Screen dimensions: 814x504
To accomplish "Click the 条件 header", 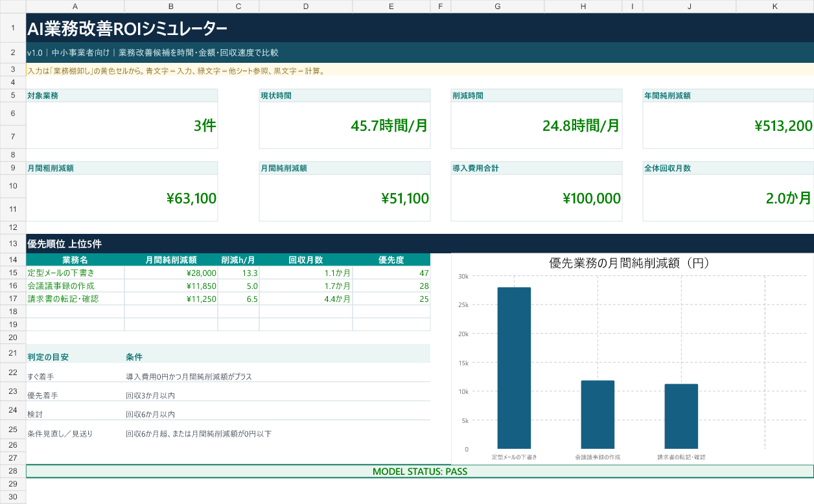I will coord(277,354).
